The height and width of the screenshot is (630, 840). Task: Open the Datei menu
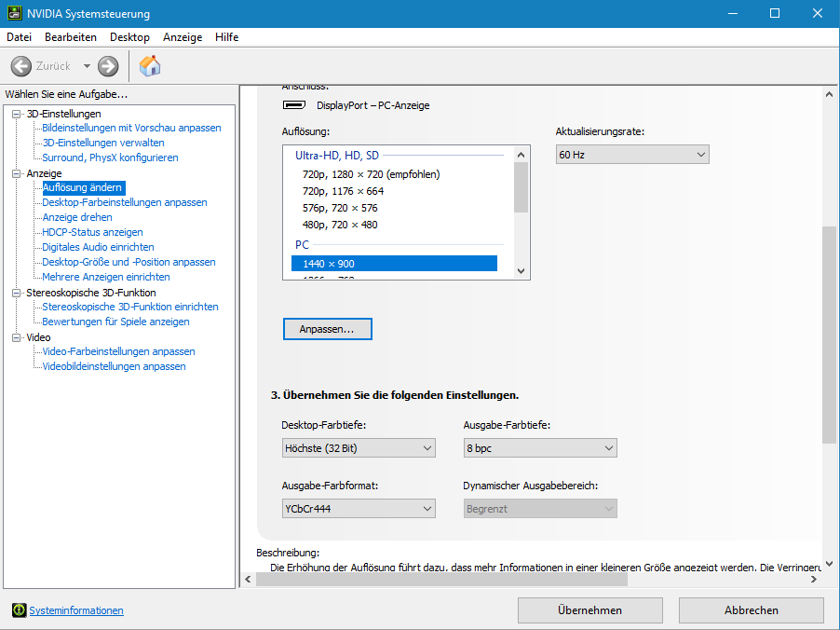pyautogui.click(x=19, y=37)
